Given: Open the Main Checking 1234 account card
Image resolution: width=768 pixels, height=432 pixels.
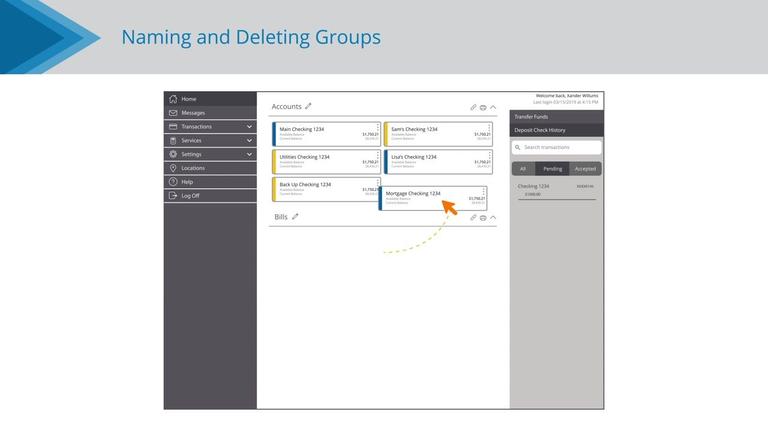Looking at the screenshot, I should click(x=326, y=134).
